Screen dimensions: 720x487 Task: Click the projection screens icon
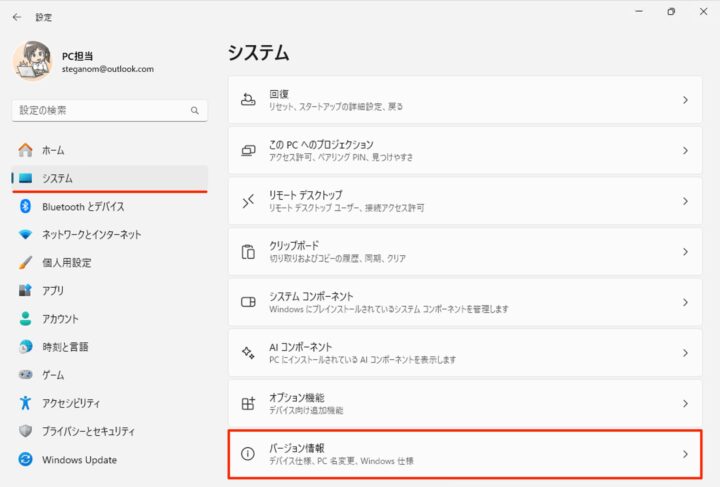tap(248, 151)
